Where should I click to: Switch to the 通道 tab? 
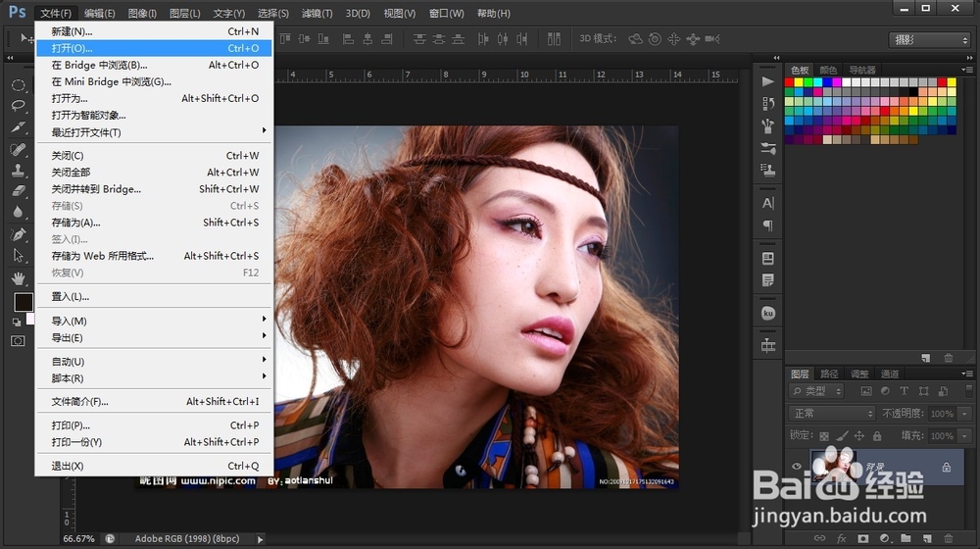tap(890, 374)
